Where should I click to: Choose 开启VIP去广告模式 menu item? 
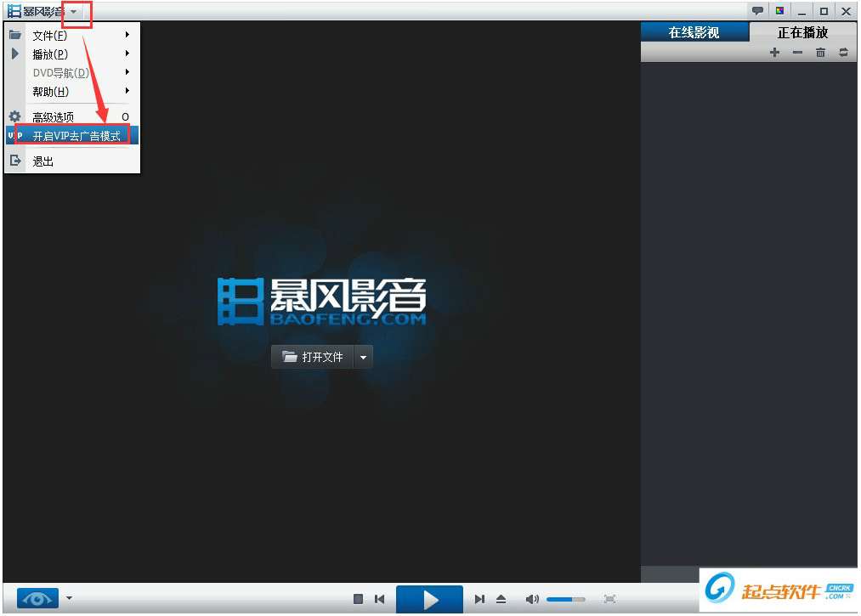(x=72, y=136)
